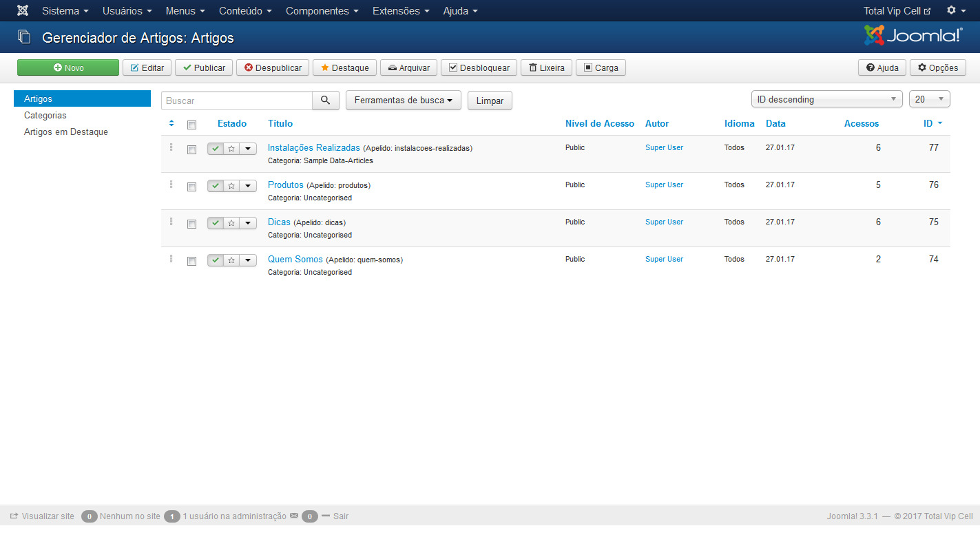This screenshot has width=980, height=546.
Task: Click the Joomla logo icon in top menu
Action: tap(23, 10)
